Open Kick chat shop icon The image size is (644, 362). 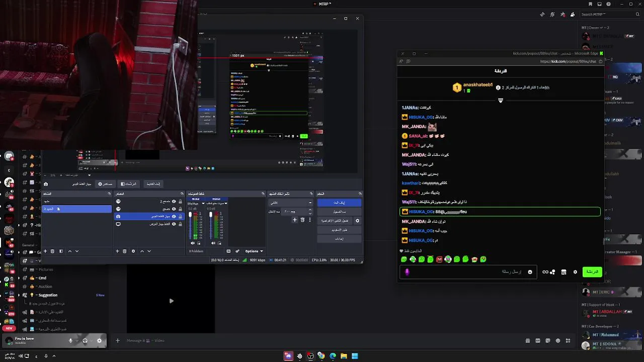pyautogui.click(x=563, y=271)
